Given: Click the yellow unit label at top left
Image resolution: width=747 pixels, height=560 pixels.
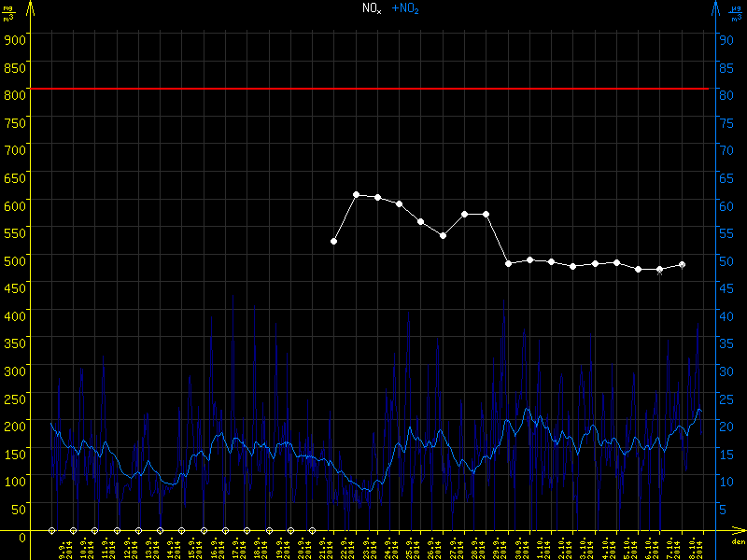Looking at the screenshot, I should pyautogui.click(x=10, y=12).
